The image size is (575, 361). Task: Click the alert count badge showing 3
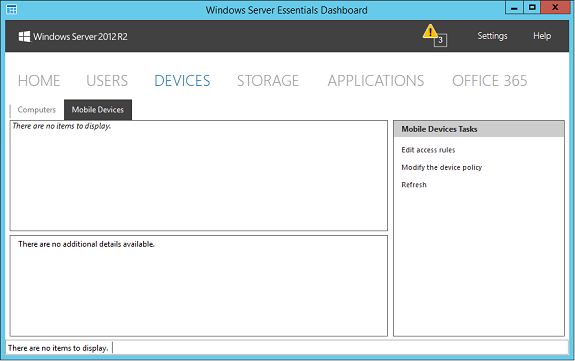click(x=440, y=40)
